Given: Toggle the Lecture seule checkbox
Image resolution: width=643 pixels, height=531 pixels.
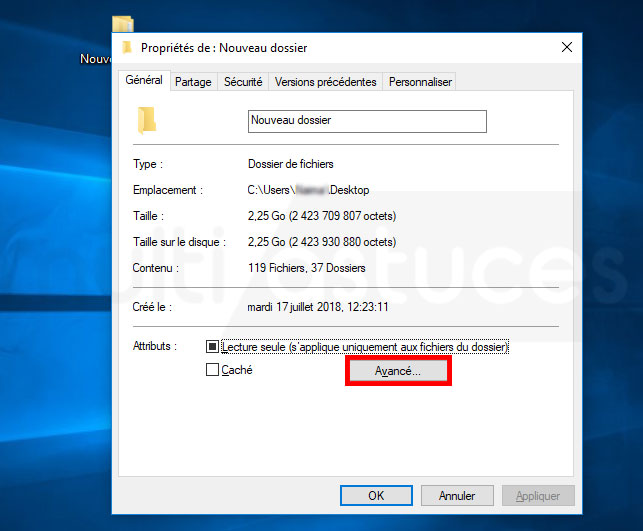Looking at the screenshot, I should coord(212,347).
